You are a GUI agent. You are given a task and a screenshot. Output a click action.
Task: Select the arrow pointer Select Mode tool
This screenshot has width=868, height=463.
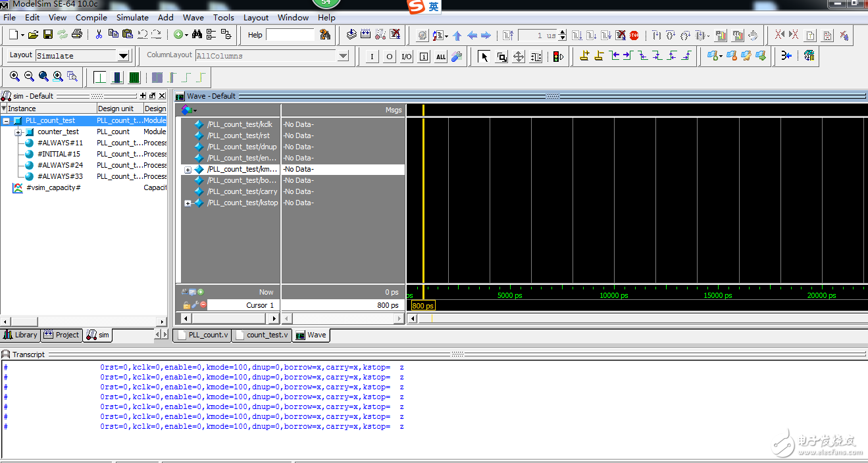click(484, 57)
